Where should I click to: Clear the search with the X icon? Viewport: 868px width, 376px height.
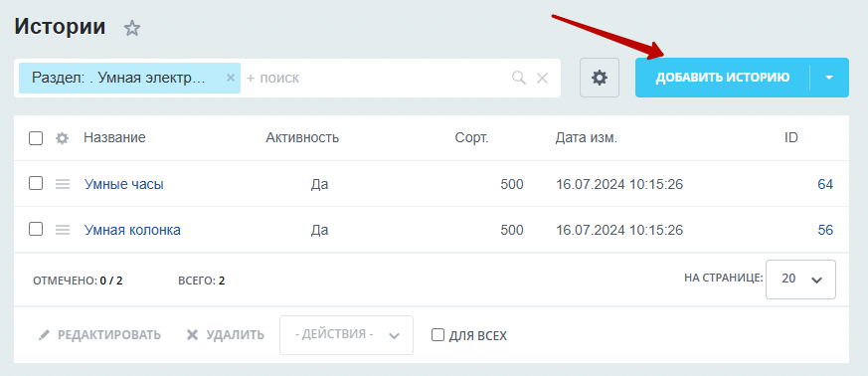click(x=543, y=78)
